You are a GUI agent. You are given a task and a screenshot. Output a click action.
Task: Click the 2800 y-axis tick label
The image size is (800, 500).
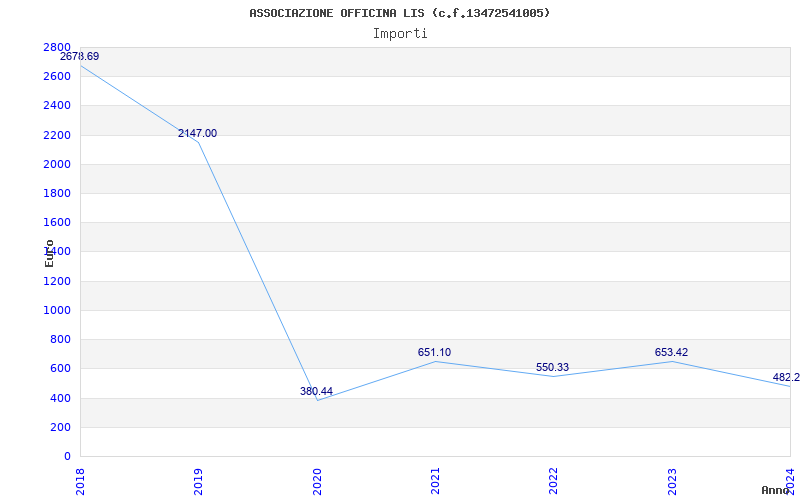click(57, 47)
